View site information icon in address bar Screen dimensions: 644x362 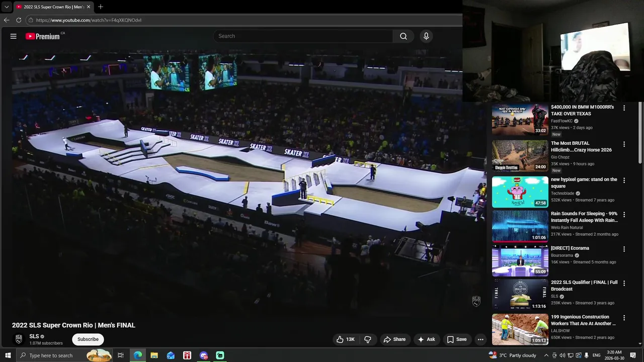(31, 20)
